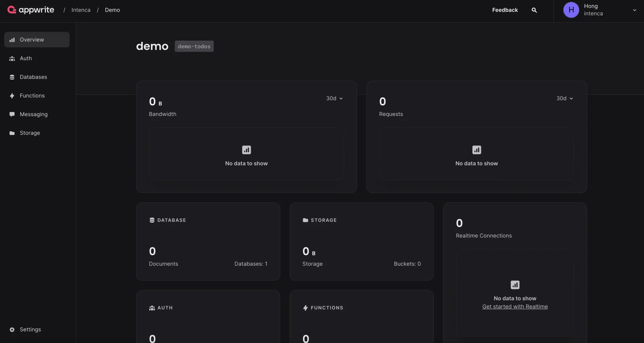Click the Messaging chat bubble icon in sidebar

[x=12, y=114]
